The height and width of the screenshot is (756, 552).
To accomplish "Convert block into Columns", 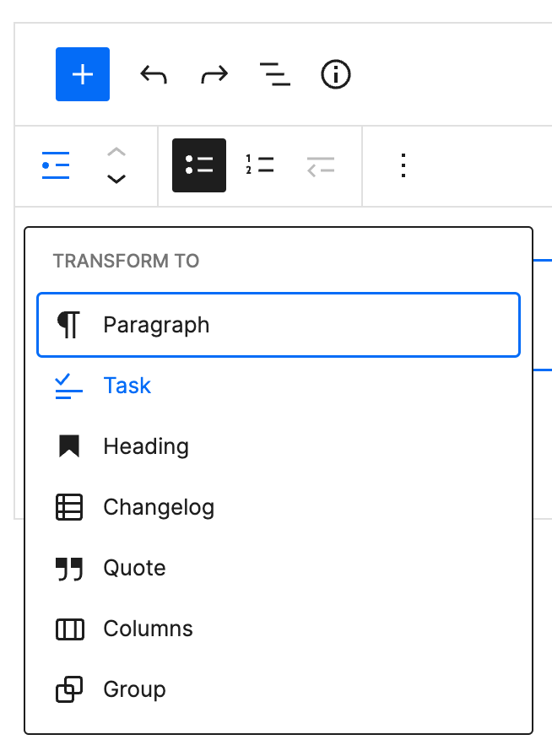I will point(148,629).
